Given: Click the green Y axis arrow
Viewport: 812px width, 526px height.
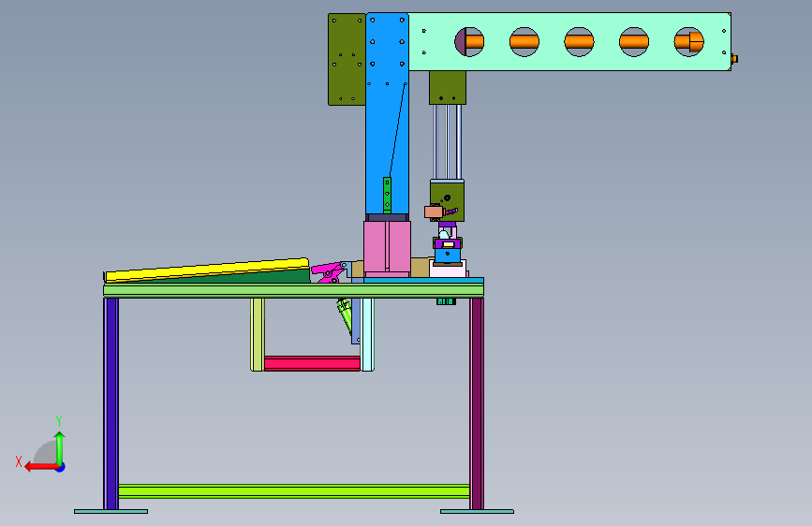Looking at the screenshot, I should [60, 447].
